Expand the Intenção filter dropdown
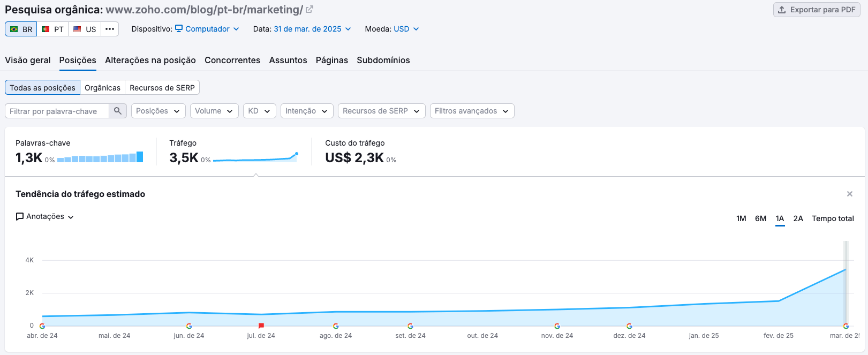Image resolution: width=868 pixels, height=355 pixels. (x=307, y=111)
